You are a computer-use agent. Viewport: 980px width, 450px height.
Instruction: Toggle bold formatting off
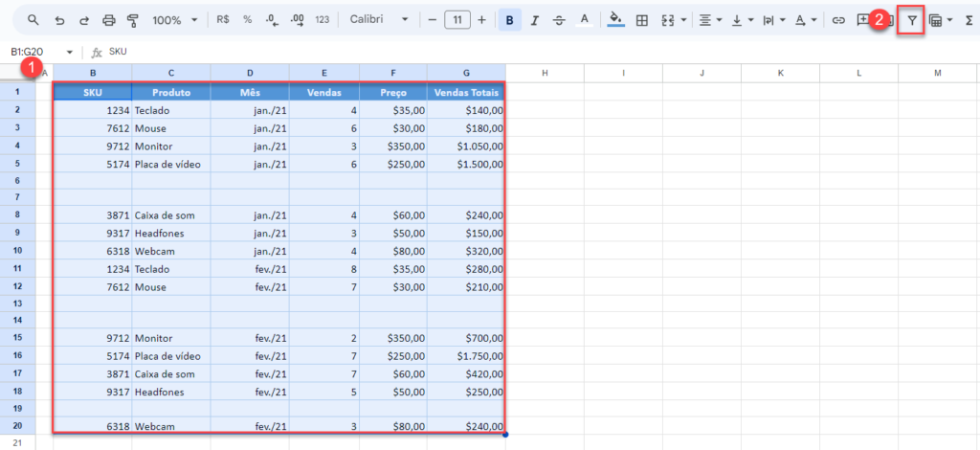(x=509, y=20)
